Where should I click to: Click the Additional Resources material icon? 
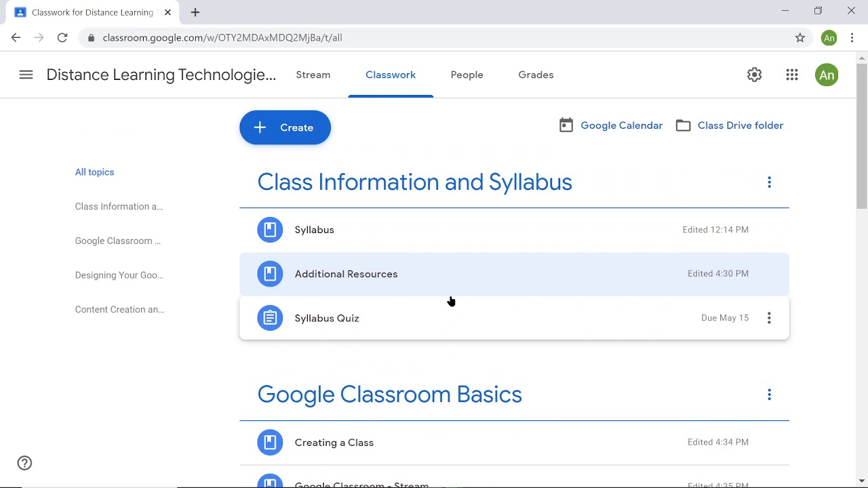(270, 274)
